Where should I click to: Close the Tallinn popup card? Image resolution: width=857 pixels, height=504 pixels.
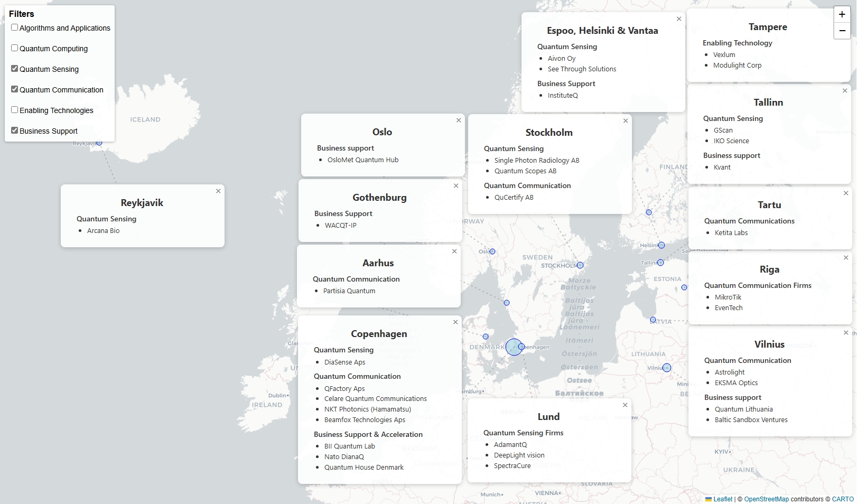coord(845,91)
